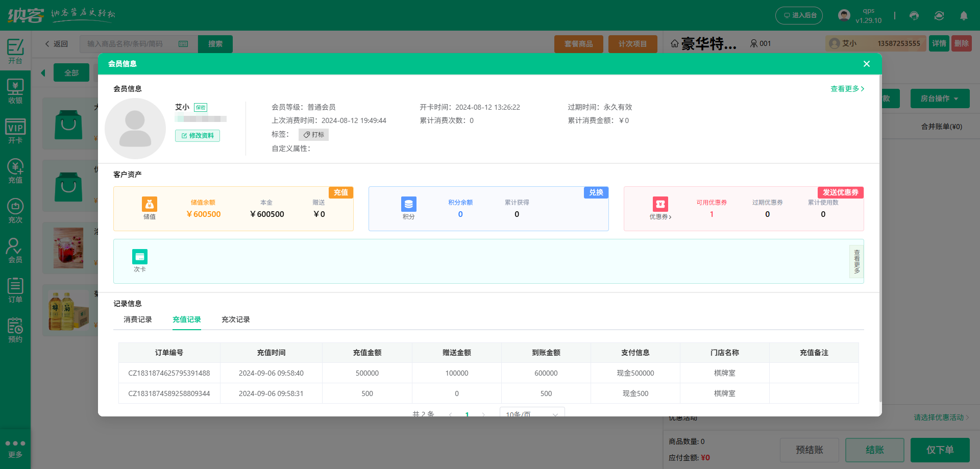Switch to the 消费记录 tab
The width and height of the screenshot is (980, 469).
(x=138, y=319)
